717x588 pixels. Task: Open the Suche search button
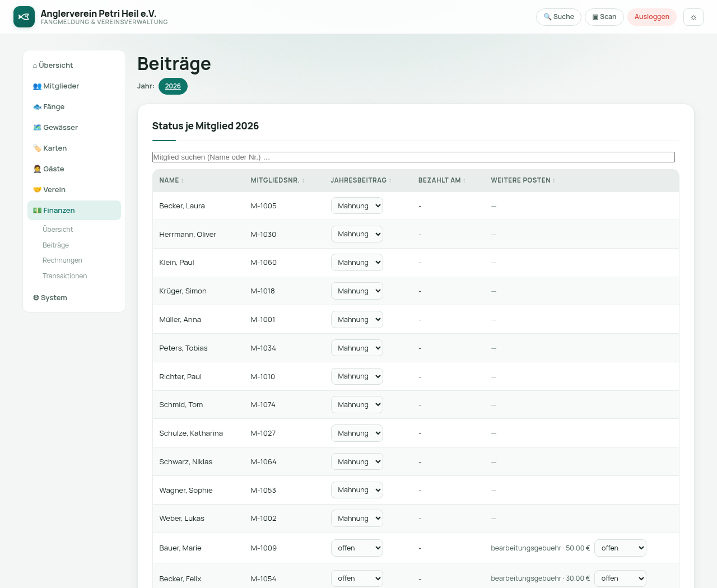558,17
